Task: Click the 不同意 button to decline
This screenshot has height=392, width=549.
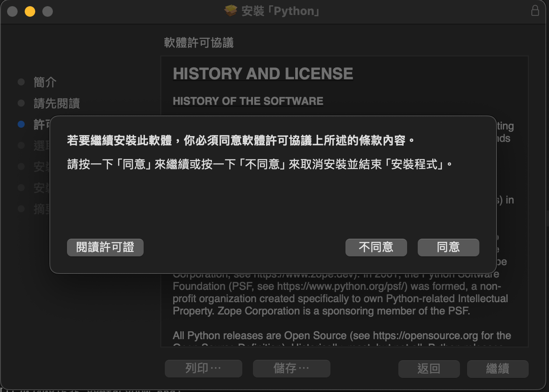Action: coord(376,248)
